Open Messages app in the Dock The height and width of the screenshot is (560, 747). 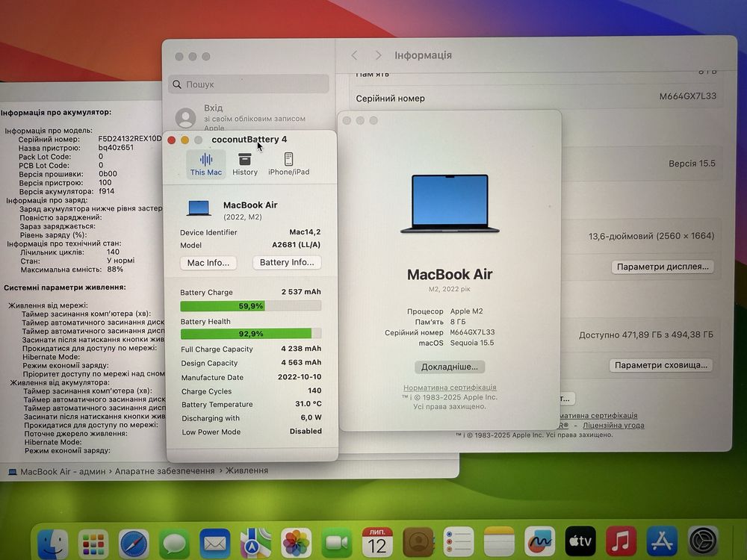point(174,543)
